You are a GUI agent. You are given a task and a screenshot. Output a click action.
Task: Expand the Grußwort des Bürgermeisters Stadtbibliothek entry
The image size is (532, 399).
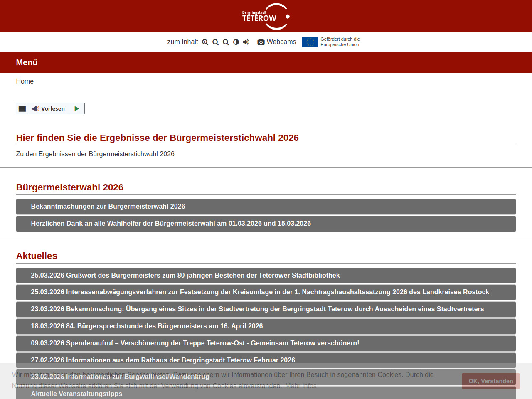[x=185, y=276]
